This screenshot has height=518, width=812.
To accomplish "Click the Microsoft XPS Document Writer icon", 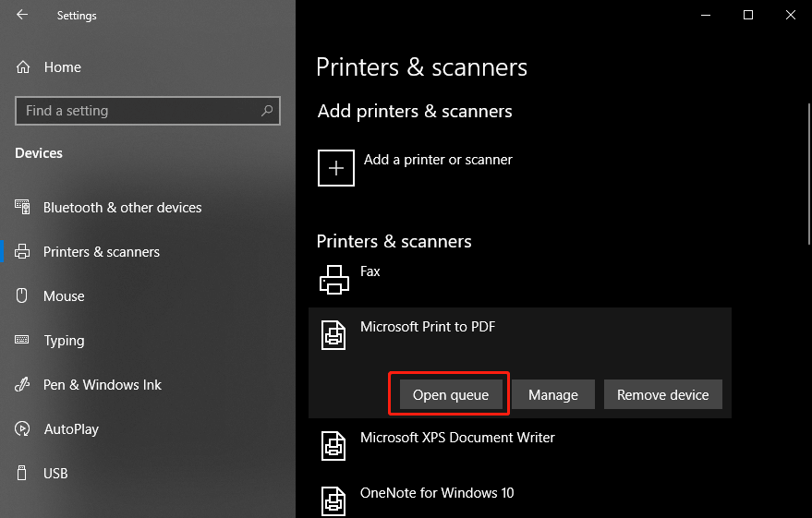I will (x=333, y=445).
